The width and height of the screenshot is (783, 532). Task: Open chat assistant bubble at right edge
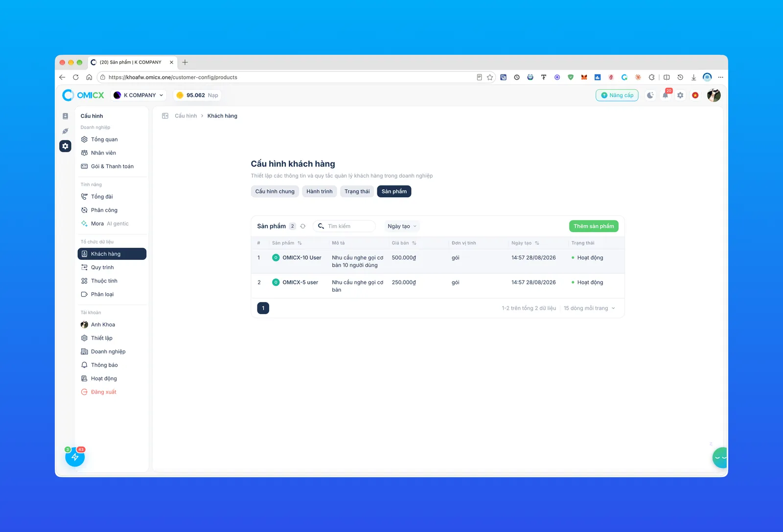tap(720, 458)
